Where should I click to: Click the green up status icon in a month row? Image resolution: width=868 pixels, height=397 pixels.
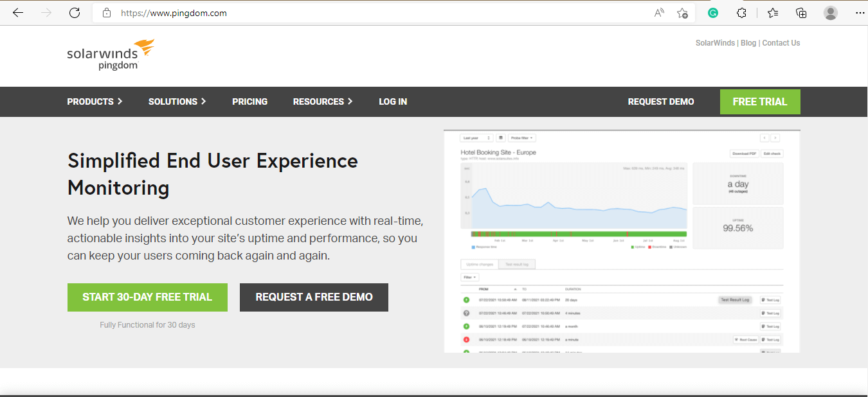[x=466, y=326]
